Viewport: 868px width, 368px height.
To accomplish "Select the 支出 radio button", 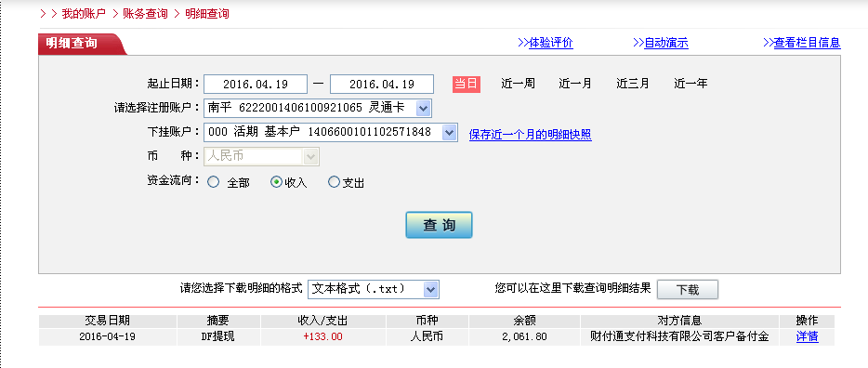I will [x=334, y=182].
